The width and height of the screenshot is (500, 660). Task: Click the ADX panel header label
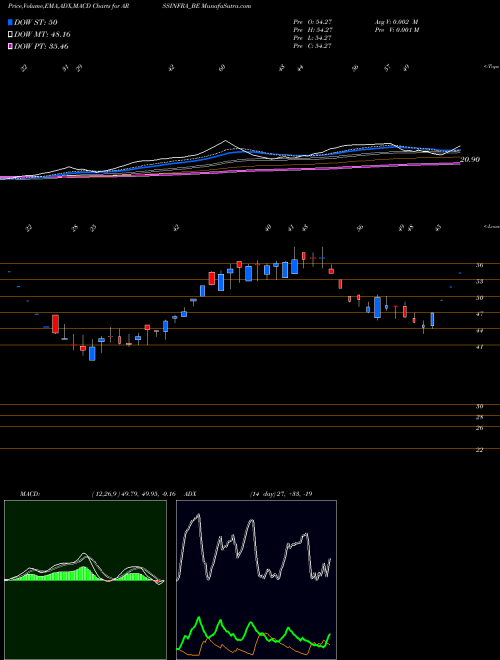(x=190, y=494)
